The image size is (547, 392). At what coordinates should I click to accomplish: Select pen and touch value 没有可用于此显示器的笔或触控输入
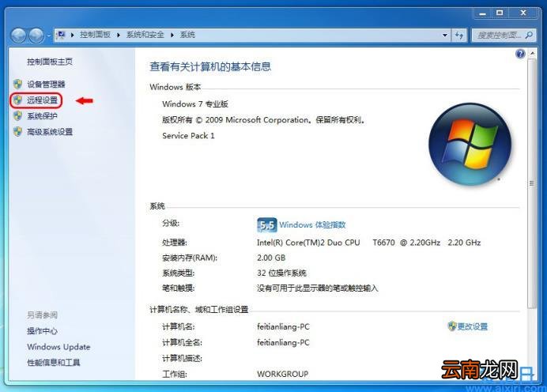coord(318,288)
